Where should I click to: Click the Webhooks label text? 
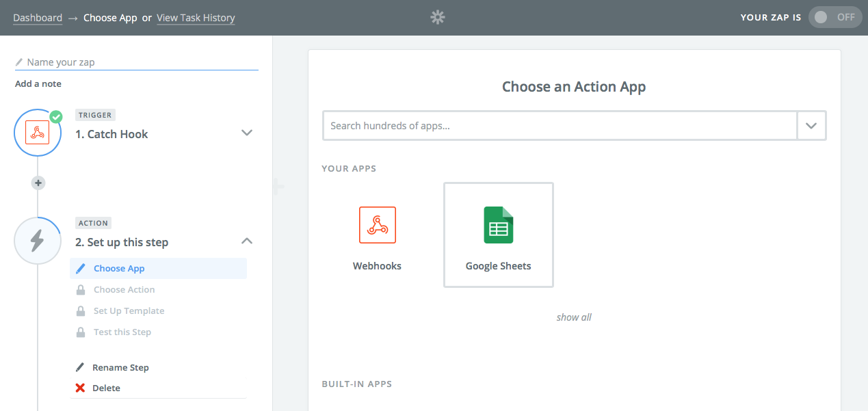(377, 266)
